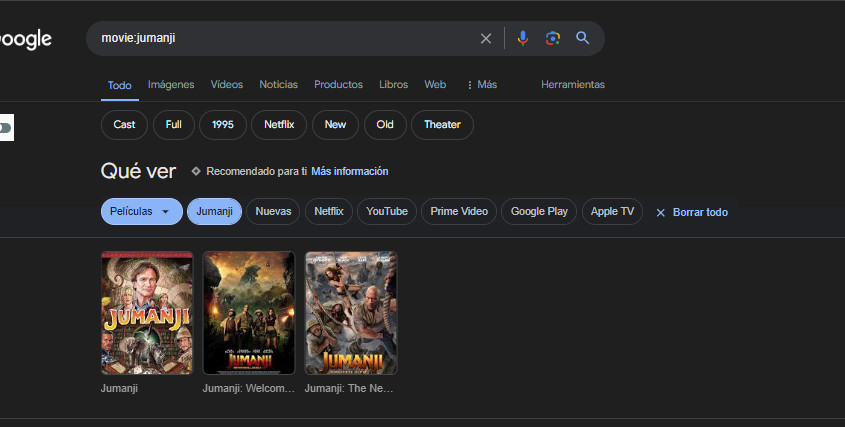
Task: Open Herramientas search tools
Action: 572,85
